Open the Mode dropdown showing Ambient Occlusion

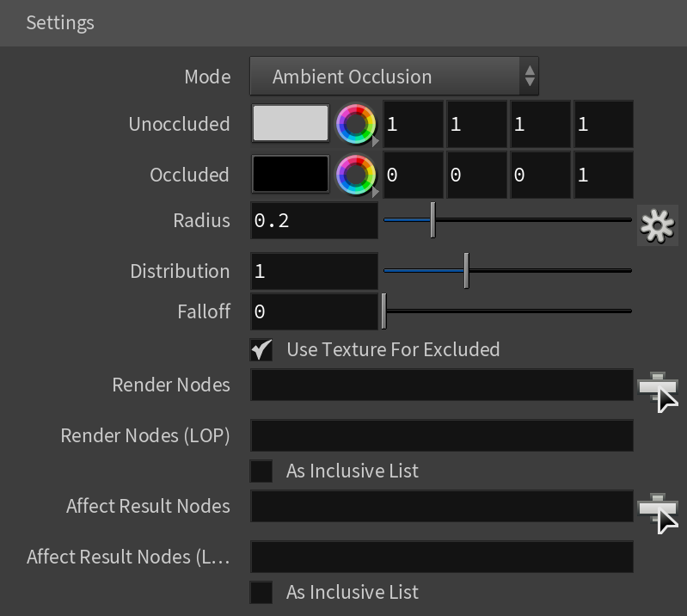394,77
